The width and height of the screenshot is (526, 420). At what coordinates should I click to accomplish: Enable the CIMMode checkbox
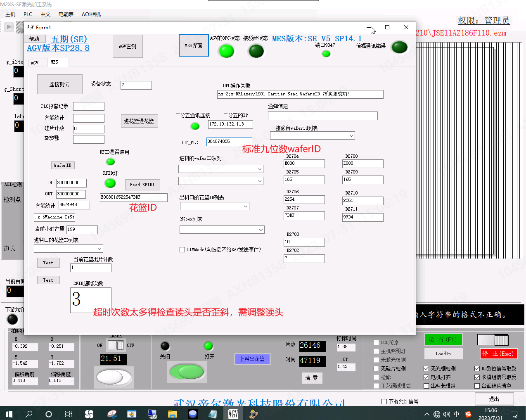pyautogui.click(x=182, y=249)
